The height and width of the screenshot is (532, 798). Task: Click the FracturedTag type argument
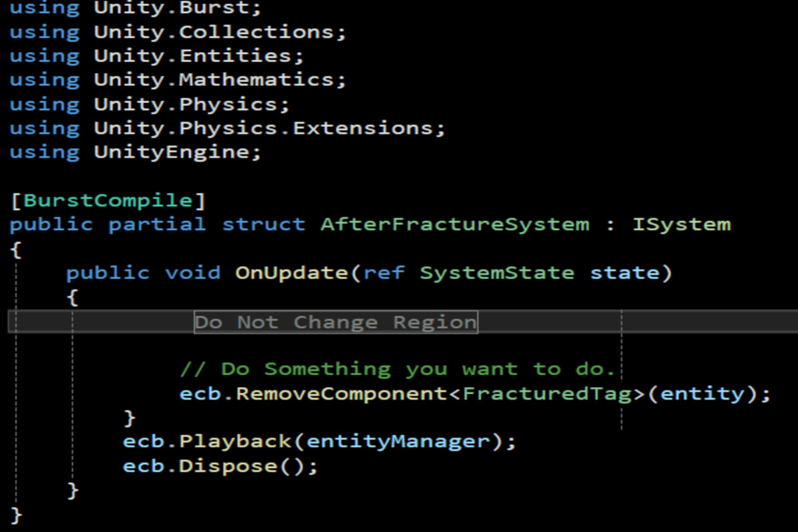coord(547,394)
